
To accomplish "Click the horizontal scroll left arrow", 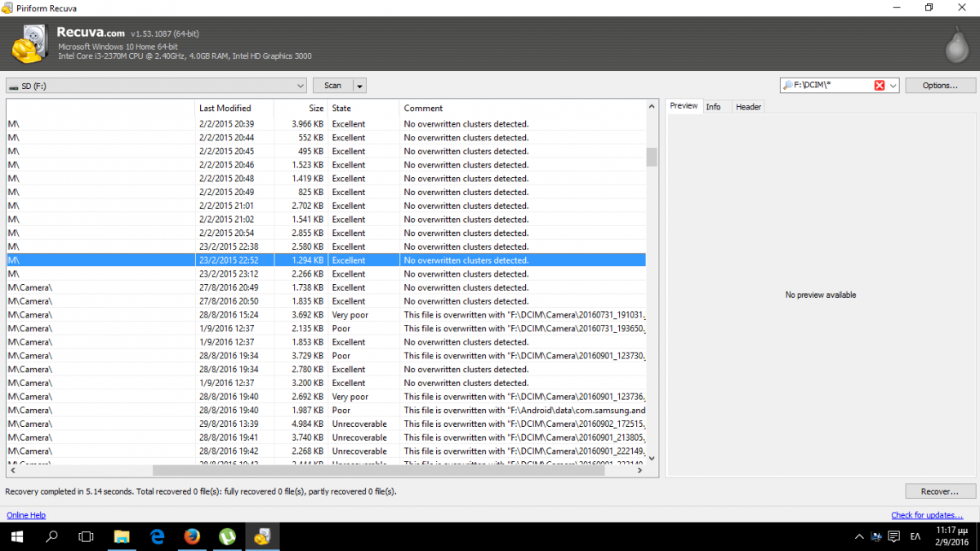I will coord(12,470).
